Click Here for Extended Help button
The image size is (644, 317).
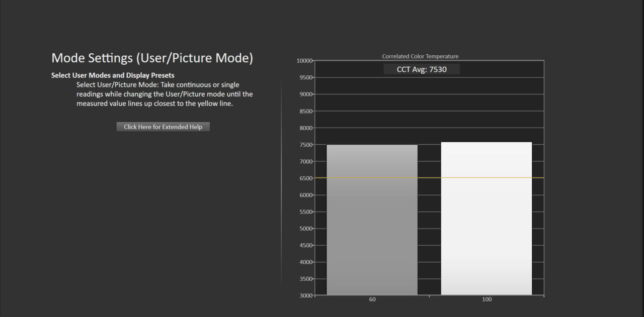click(163, 127)
